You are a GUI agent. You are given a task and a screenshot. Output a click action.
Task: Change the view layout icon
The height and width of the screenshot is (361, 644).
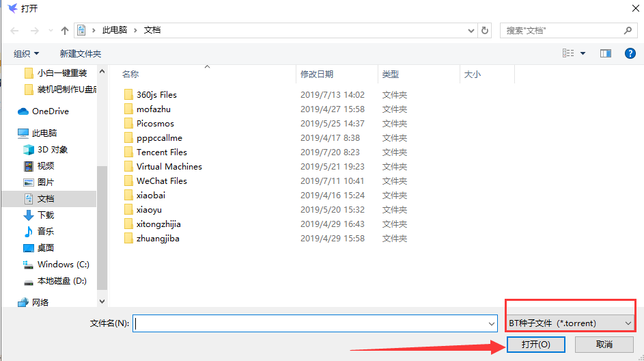[568, 53]
